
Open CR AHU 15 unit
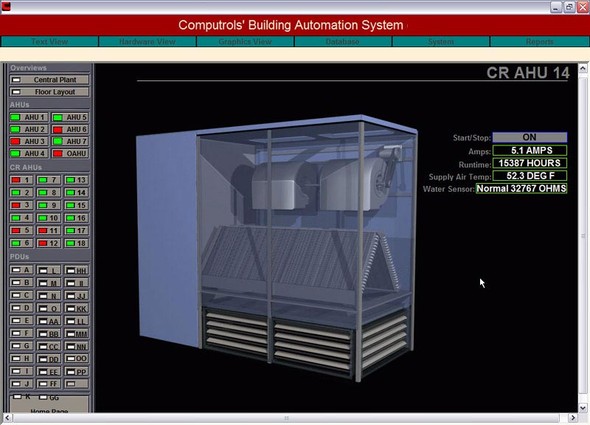point(76,205)
